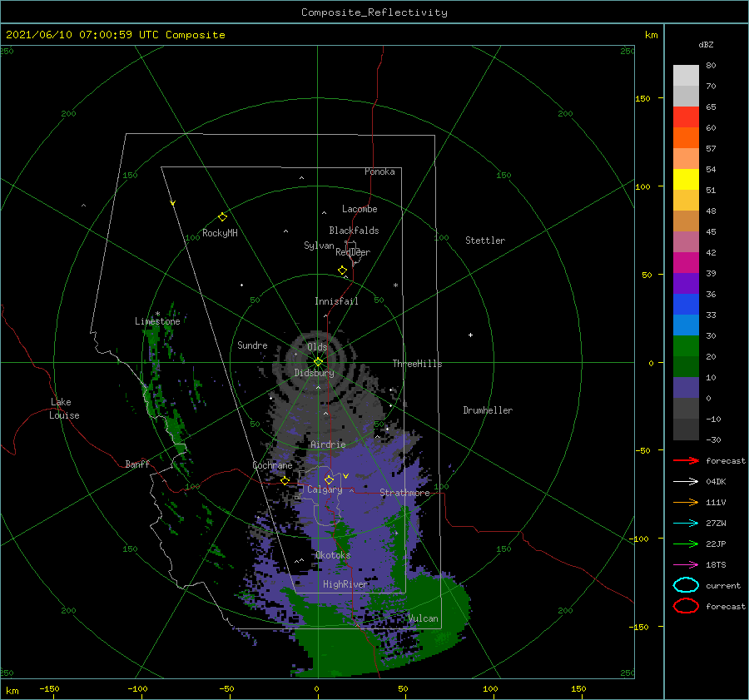Screen dimensions: 749x700
Task: Click the dBZ legend heading
Action: (706, 44)
